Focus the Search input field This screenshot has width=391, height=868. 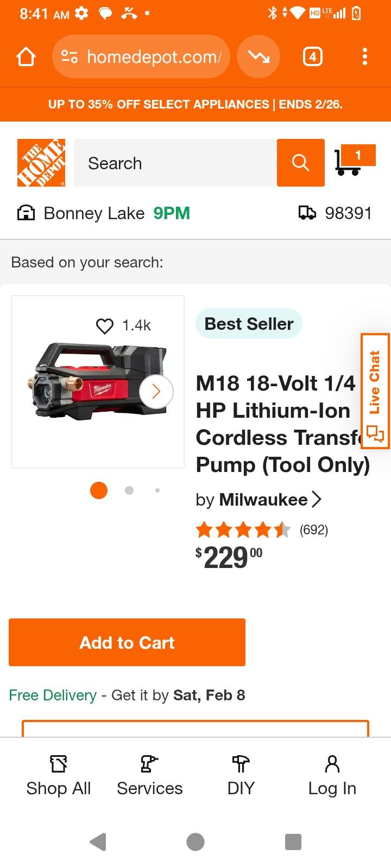(x=175, y=163)
